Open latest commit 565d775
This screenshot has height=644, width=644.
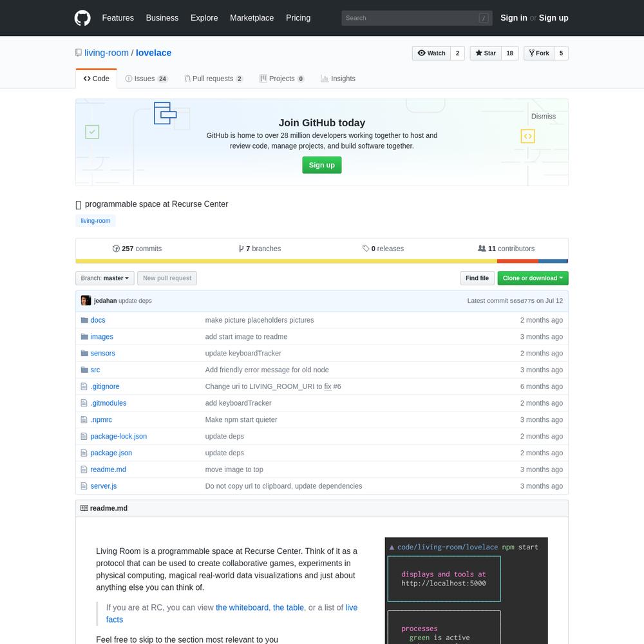pos(522,301)
